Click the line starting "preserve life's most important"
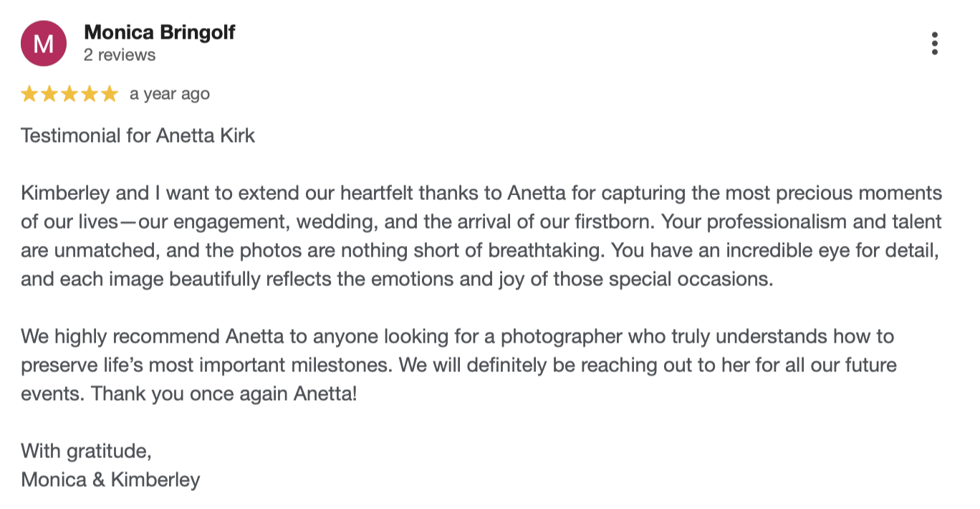 click(458, 365)
